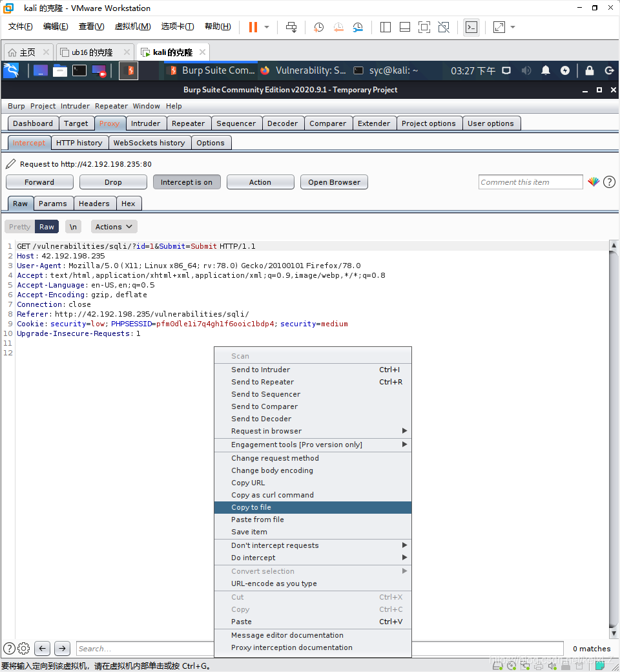This screenshot has height=672, width=620.
Task: Open the Burp menu
Action: pos(16,106)
